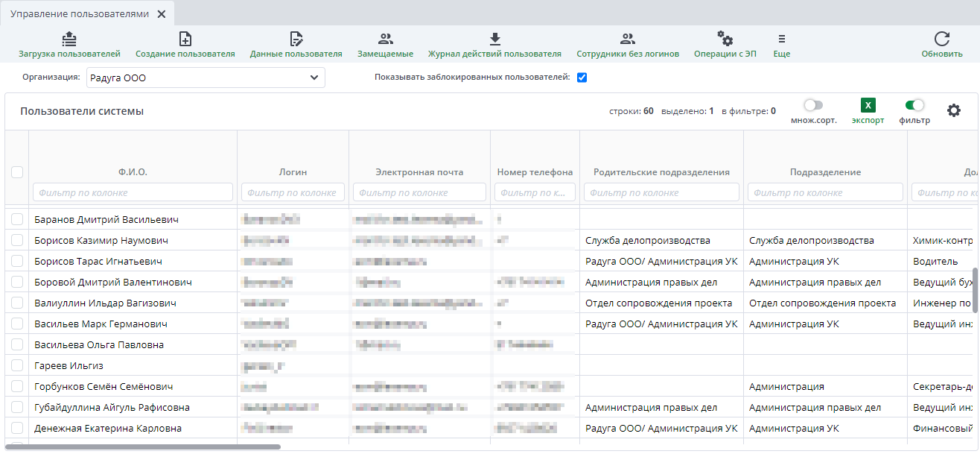980x454 pixels.
Task: Open Журнал действий пользователя download icon
Action: click(x=494, y=40)
